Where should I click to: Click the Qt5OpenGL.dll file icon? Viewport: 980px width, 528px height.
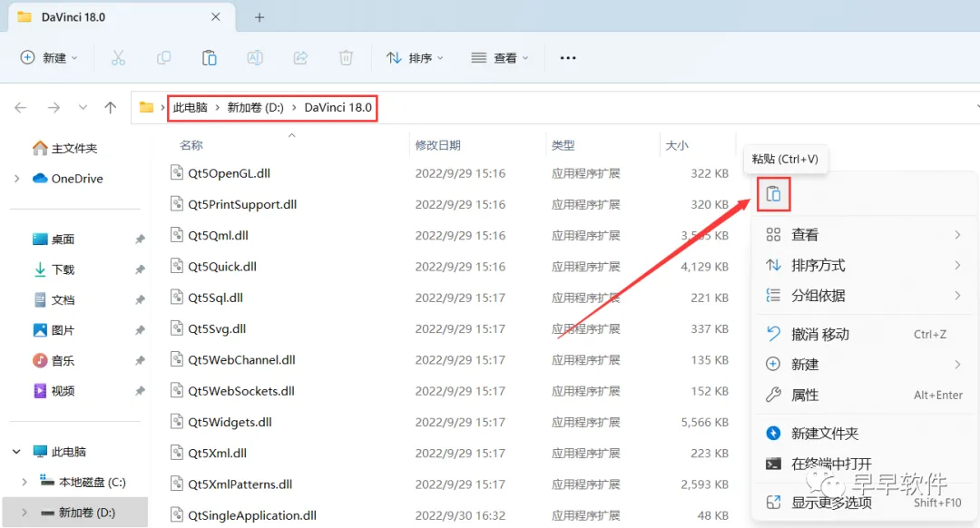(x=177, y=172)
